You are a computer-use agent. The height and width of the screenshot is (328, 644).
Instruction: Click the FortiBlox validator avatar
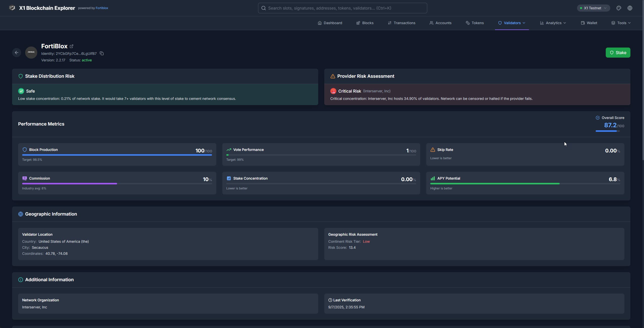pos(31,52)
